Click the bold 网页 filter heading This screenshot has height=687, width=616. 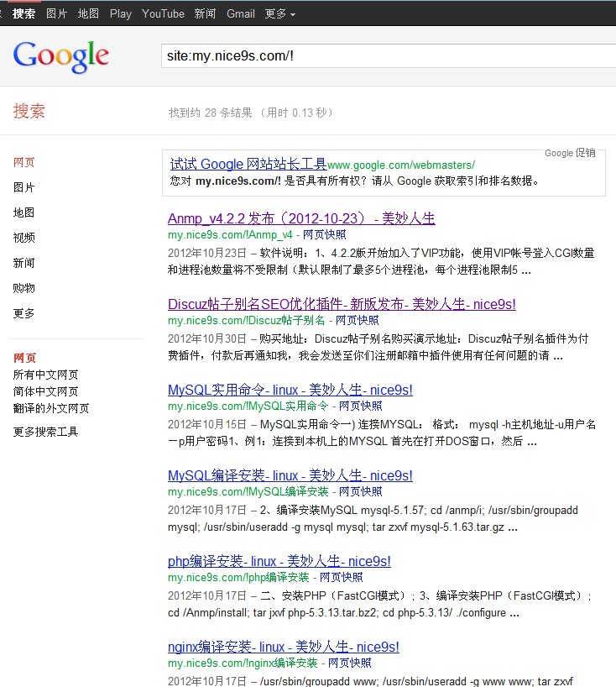coord(24,358)
